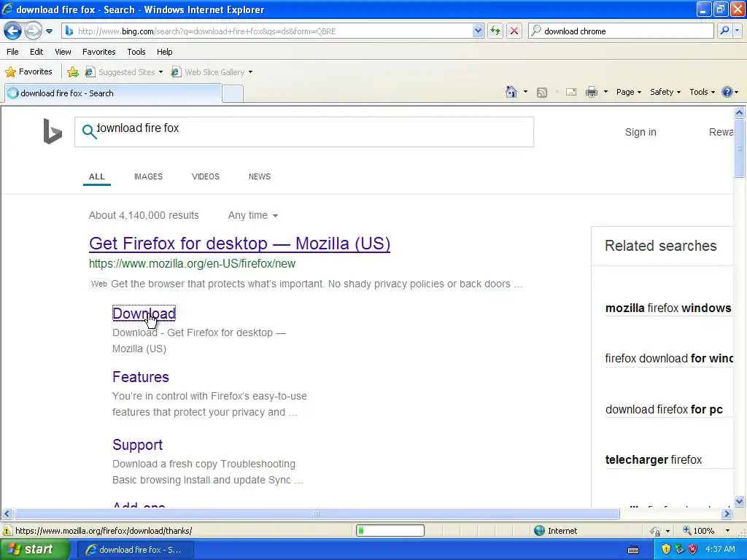The image size is (747, 560).
Task: Expand the Home button dropdown arrow
Action: point(525,92)
